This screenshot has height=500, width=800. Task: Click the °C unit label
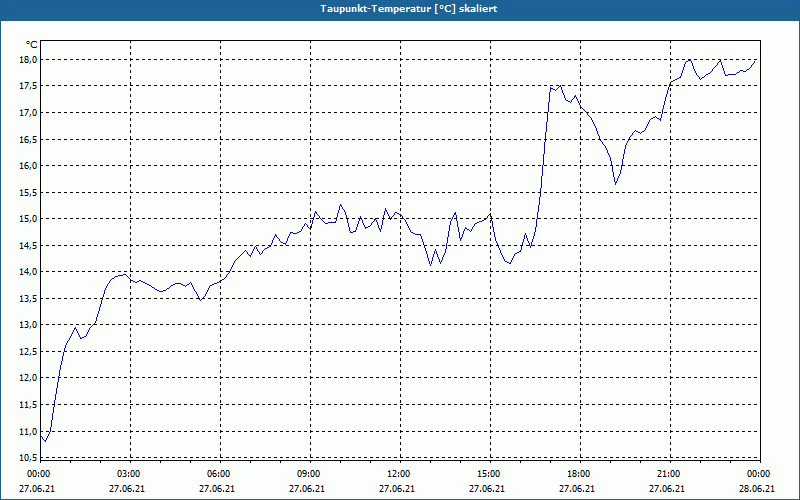[x=32, y=45]
